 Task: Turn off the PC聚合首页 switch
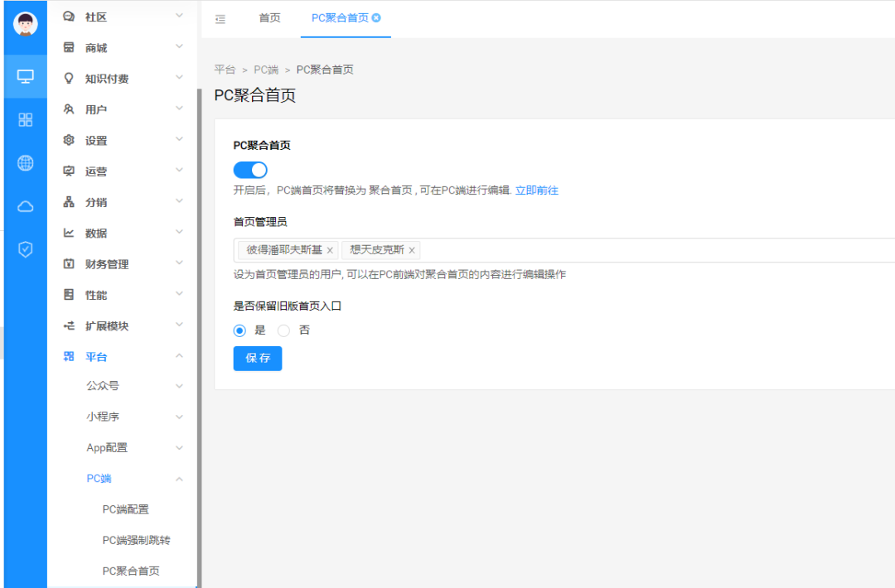point(249,169)
